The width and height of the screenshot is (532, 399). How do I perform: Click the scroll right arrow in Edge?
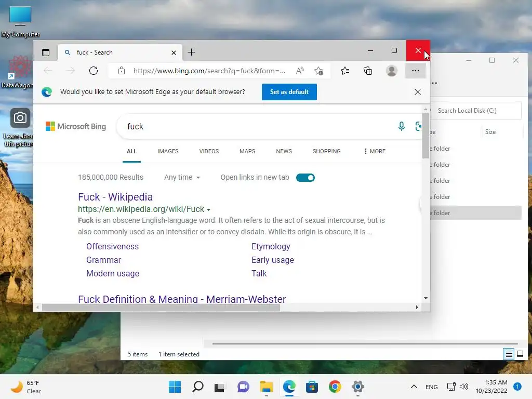417,308
